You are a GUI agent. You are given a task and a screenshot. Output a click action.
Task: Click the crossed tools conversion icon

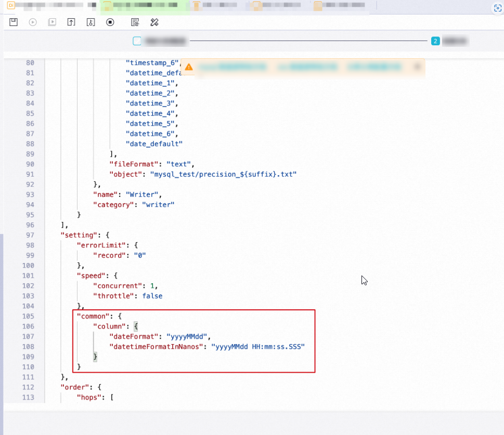coord(154,22)
